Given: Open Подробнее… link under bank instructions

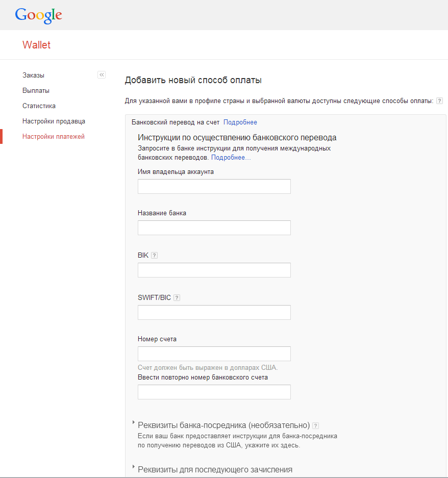Looking at the screenshot, I should [x=231, y=157].
